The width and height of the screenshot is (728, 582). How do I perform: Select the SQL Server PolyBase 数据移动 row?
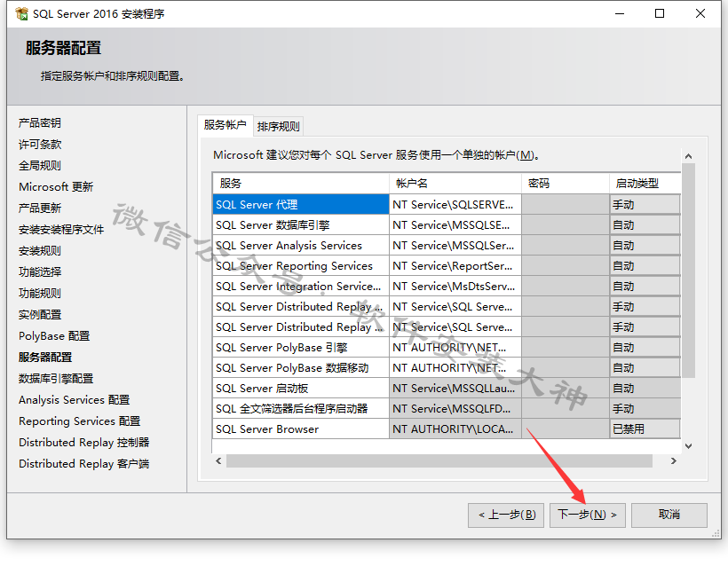tap(301, 368)
